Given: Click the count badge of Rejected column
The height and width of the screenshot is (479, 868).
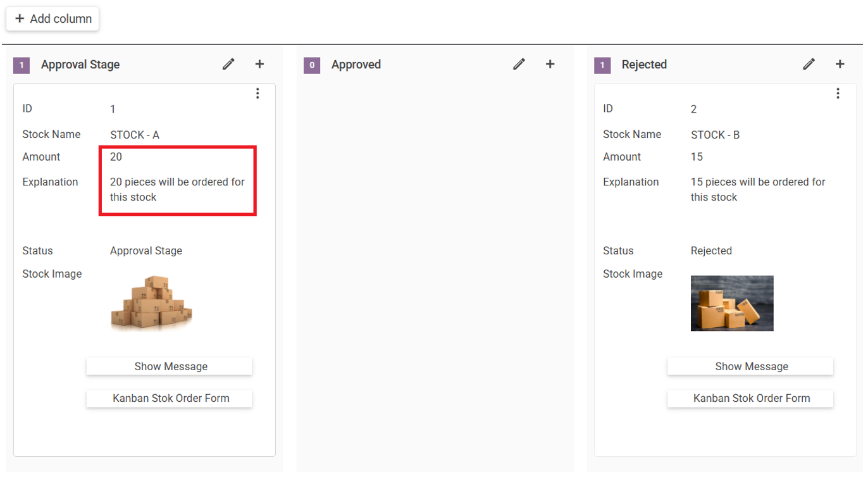Looking at the screenshot, I should [602, 65].
